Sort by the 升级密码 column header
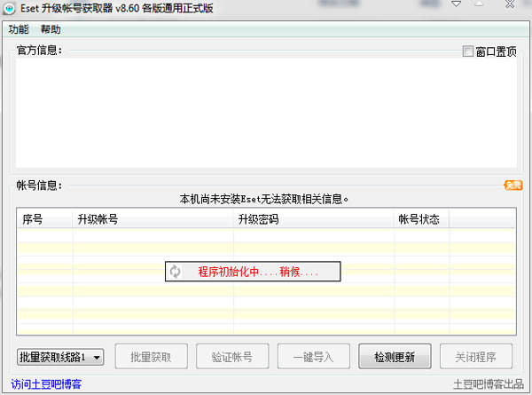 tap(313, 219)
